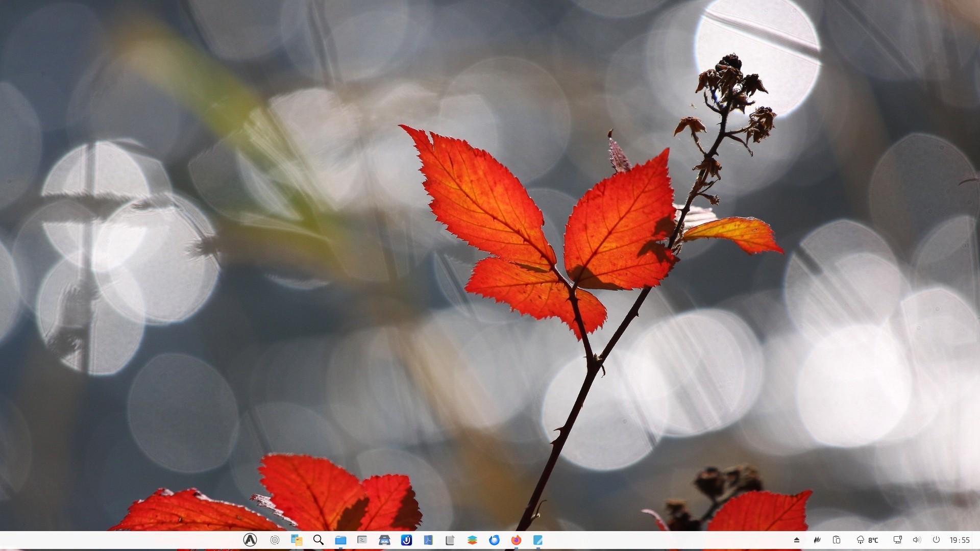Open clipboard manager in system tray

[836, 540]
